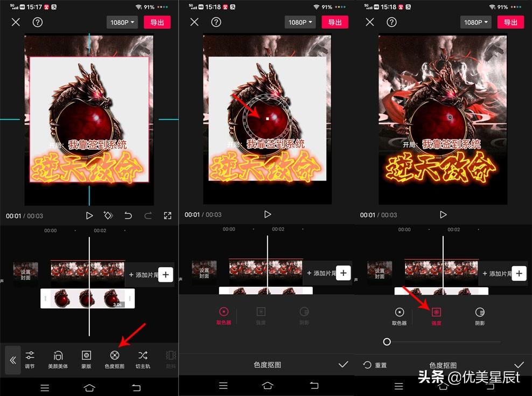Add a keyframe in the left screen
This screenshot has height=396, width=532.
108,216
